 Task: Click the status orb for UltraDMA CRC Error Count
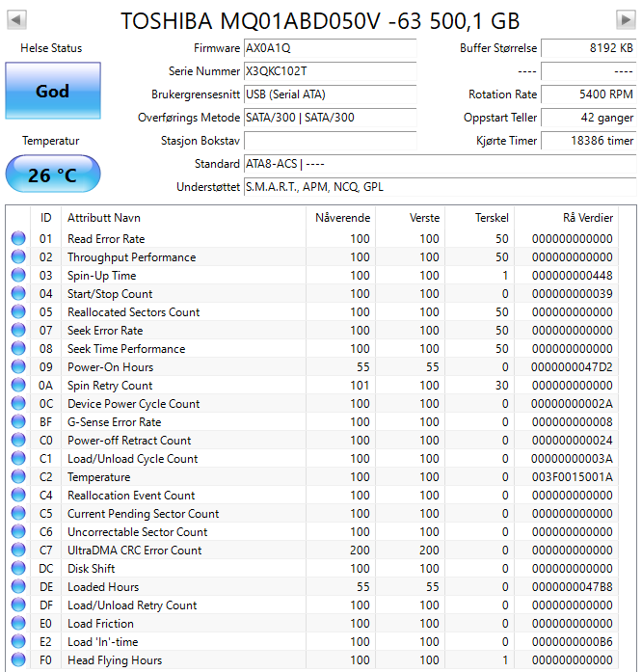[18, 551]
